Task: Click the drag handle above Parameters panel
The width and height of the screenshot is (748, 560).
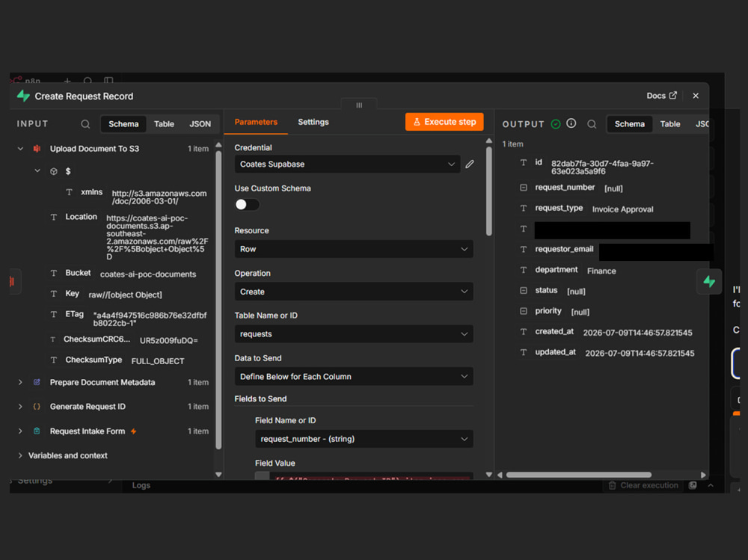Action: [359, 105]
